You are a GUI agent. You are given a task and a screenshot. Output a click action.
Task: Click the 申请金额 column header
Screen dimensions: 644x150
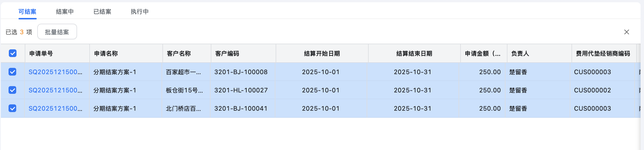tap(482, 53)
